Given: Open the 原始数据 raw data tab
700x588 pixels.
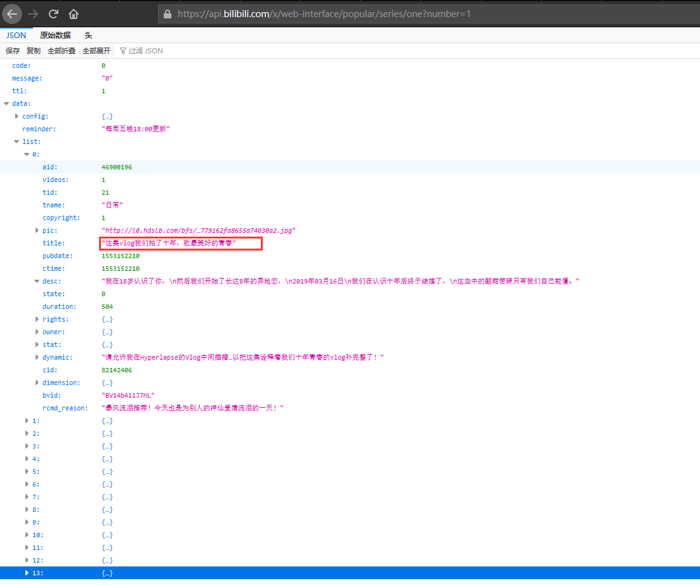Looking at the screenshot, I should [55, 36].
